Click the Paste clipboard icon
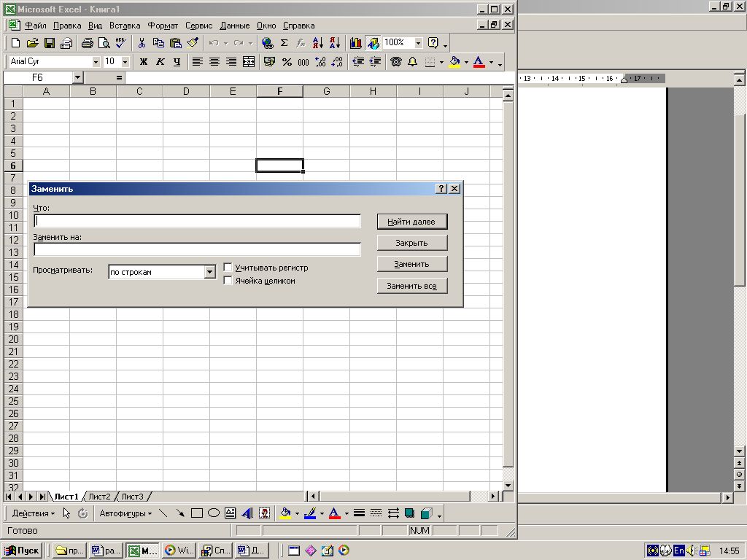This screenshot has width=747, height=560. (x=176, y=43)
